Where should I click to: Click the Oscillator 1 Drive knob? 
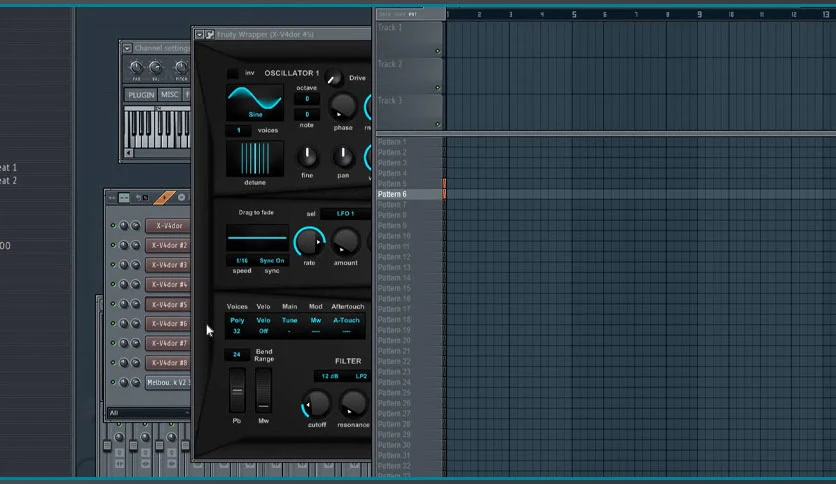[x=334, y=78]
